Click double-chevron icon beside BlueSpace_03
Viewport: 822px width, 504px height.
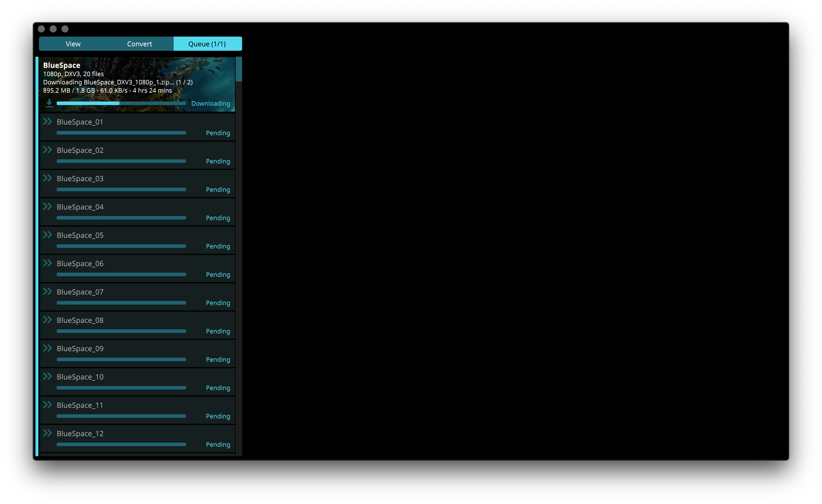coord(47,178)
